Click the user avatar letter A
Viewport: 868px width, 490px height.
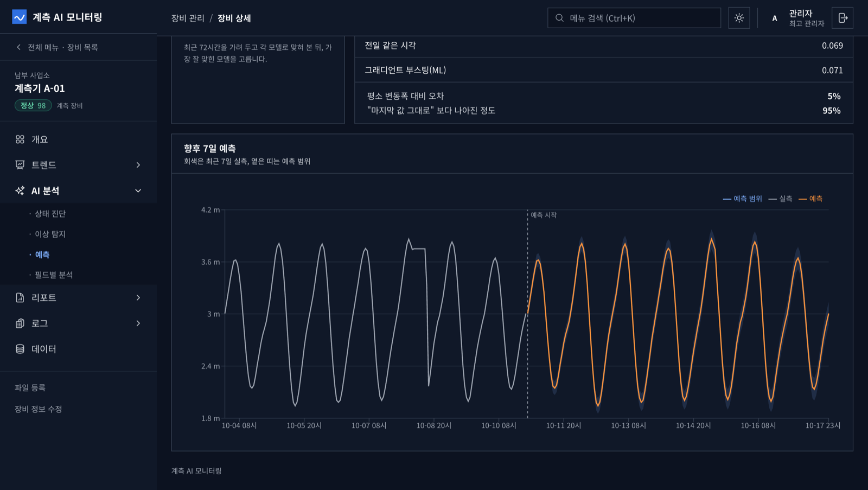coord(775,18)
